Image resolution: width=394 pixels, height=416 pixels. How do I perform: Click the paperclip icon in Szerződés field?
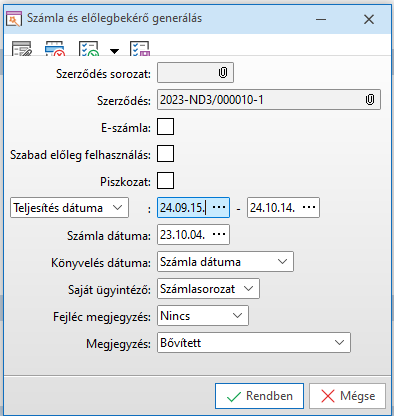(370, 99)
